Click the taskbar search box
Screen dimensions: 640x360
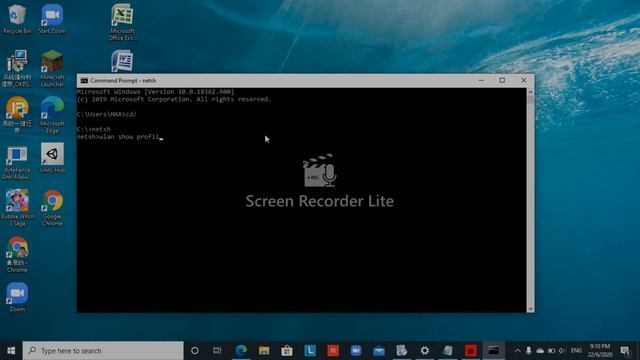(103, 351)
